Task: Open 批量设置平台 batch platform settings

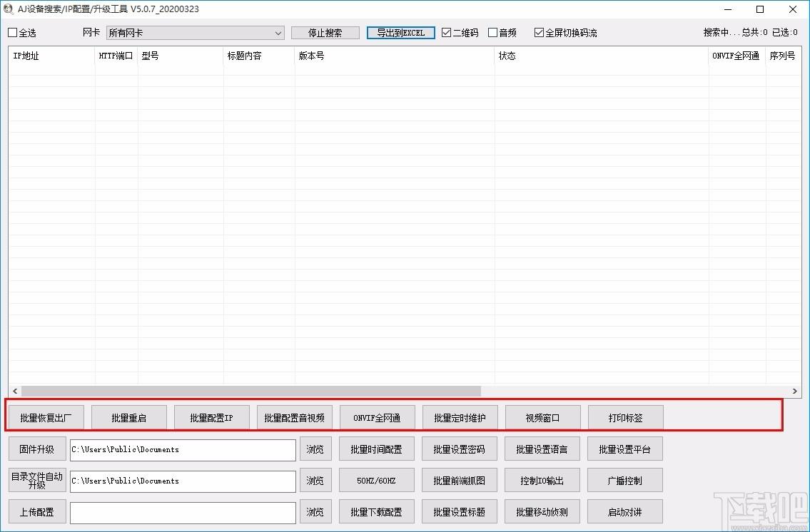Action: [625, 449]
